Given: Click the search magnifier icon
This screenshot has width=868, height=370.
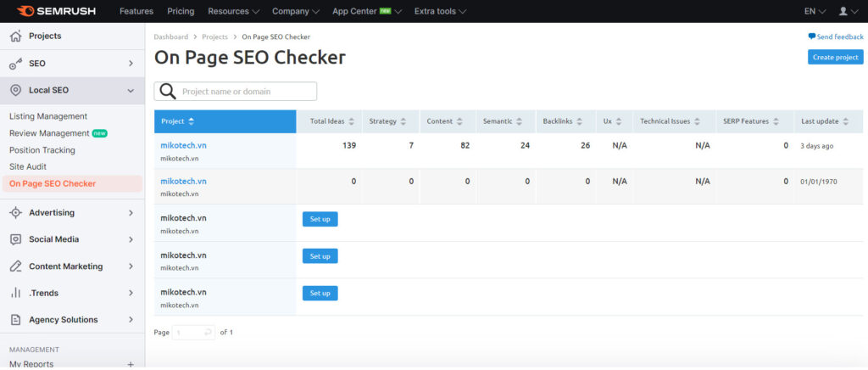Looking at the screenshot, I should (168, 92).
